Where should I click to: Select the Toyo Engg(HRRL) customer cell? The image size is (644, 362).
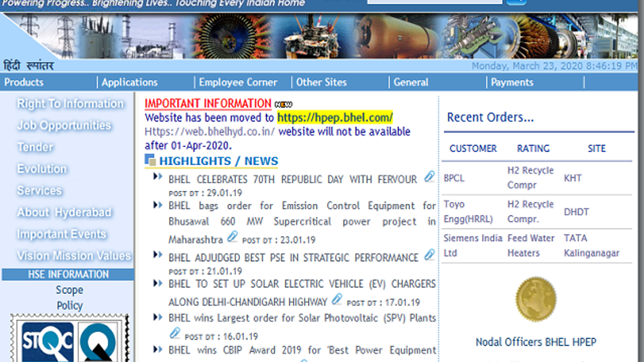coord(468,211)
